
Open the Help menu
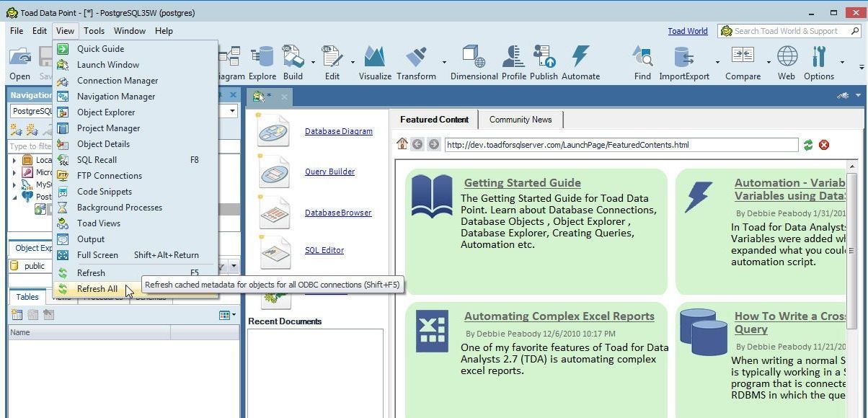tap(164, 31)
